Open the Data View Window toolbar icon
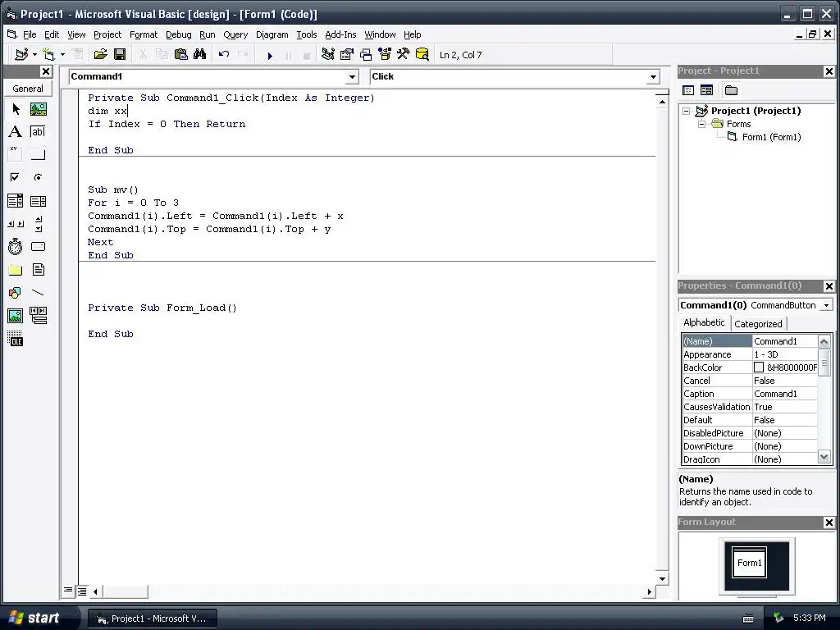 point(422,55)
